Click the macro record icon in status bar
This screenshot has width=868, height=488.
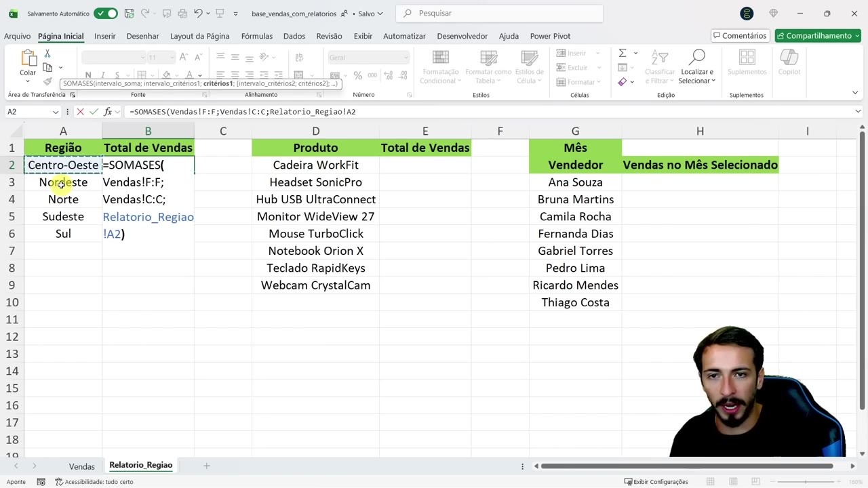point(41,482)
